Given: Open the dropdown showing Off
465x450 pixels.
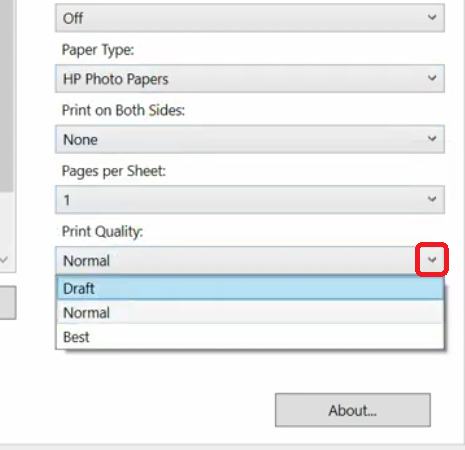Looking at the screenshot, I should [x=250, y=18].
